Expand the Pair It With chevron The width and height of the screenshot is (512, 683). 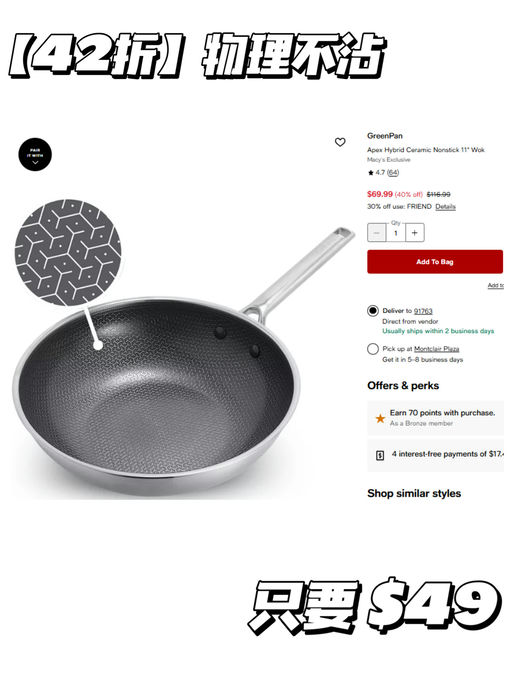[35, 162]
